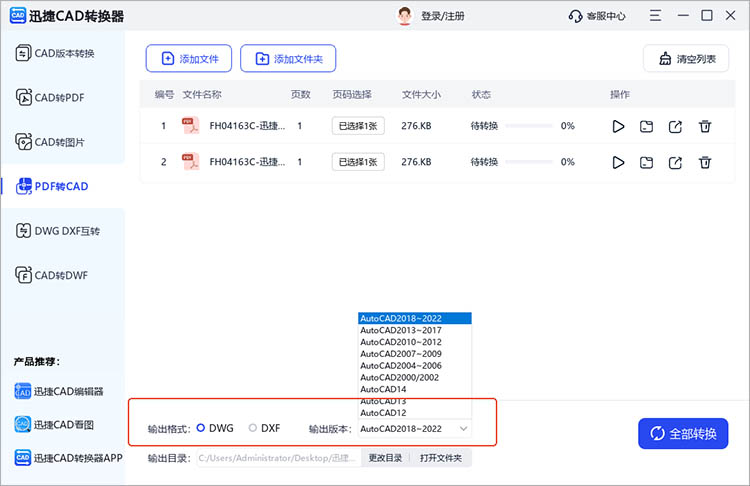
Task: Choose AutoCAD2004~2006 version
Action: coord(415,365)
